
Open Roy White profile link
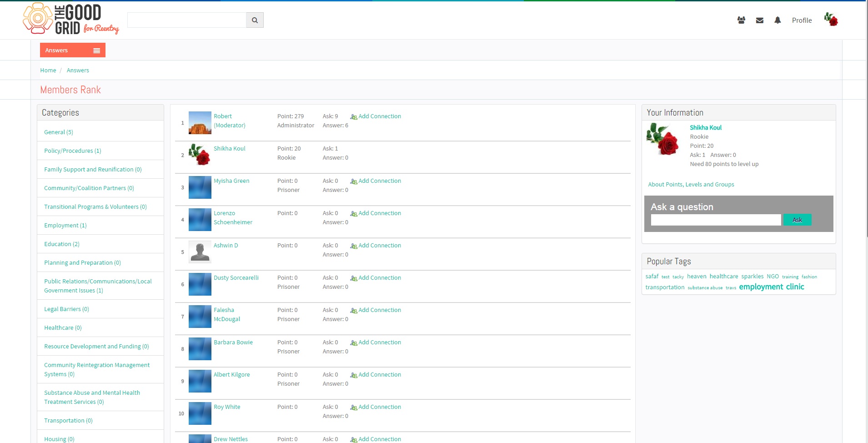(x=227, y=407)
